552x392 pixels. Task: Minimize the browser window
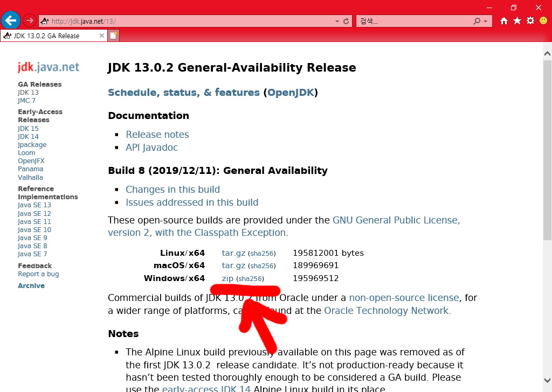(x=489, y=8)
